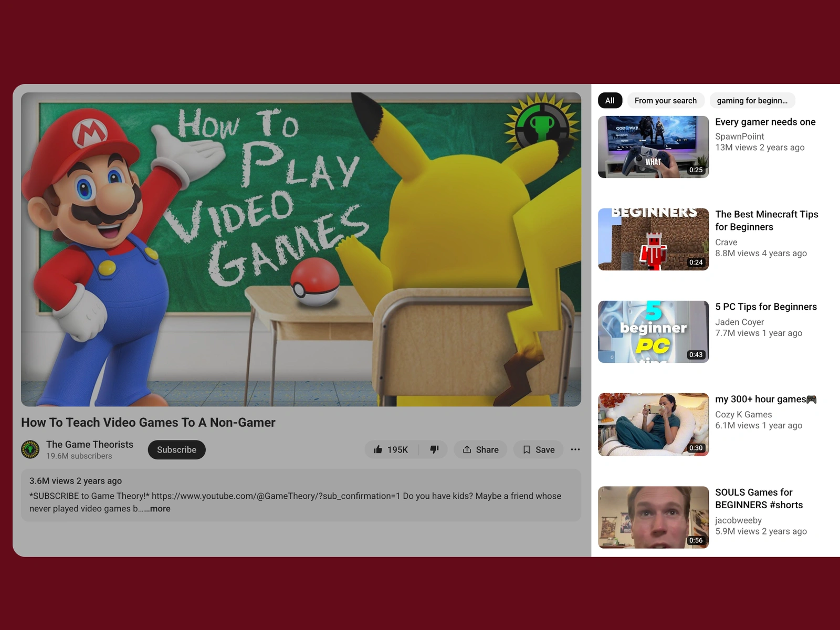Image resolution: width=840 pixels, height=630 pixels.
Task: Subscribe to The Game Theorists channel
Action: [x=176, y=449]
